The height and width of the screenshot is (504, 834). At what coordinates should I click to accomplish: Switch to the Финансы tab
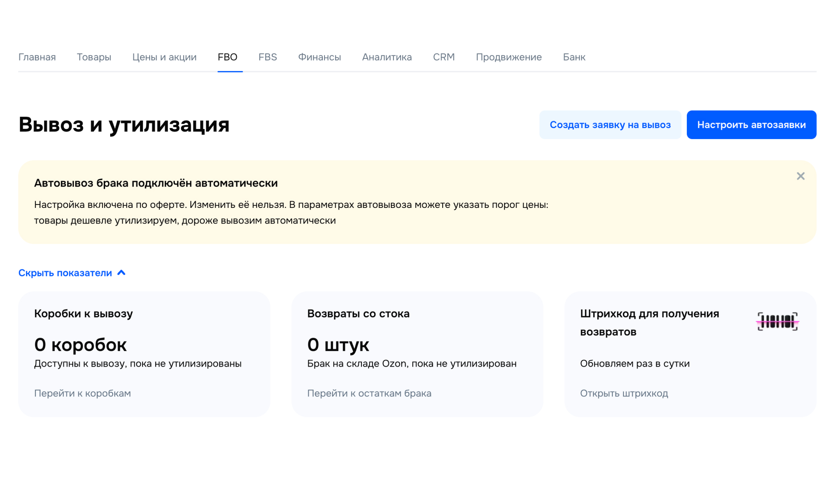(319, 57)
